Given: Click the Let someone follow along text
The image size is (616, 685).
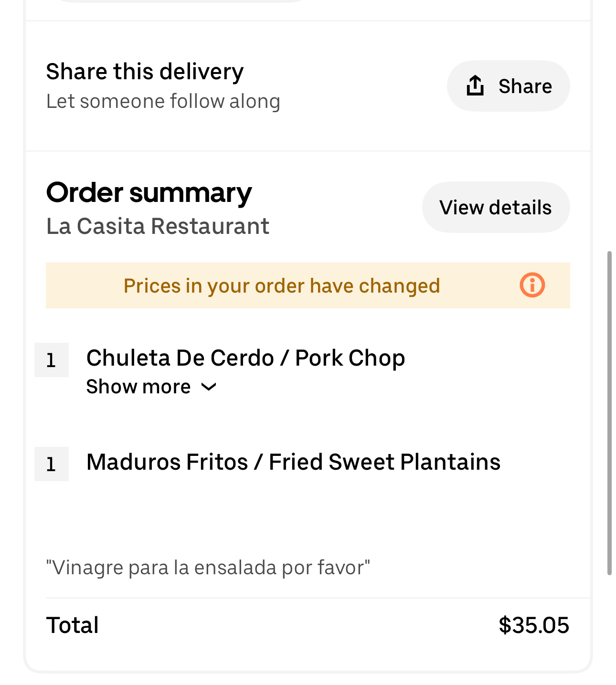Looking at the screenshot, I should 163,101.
